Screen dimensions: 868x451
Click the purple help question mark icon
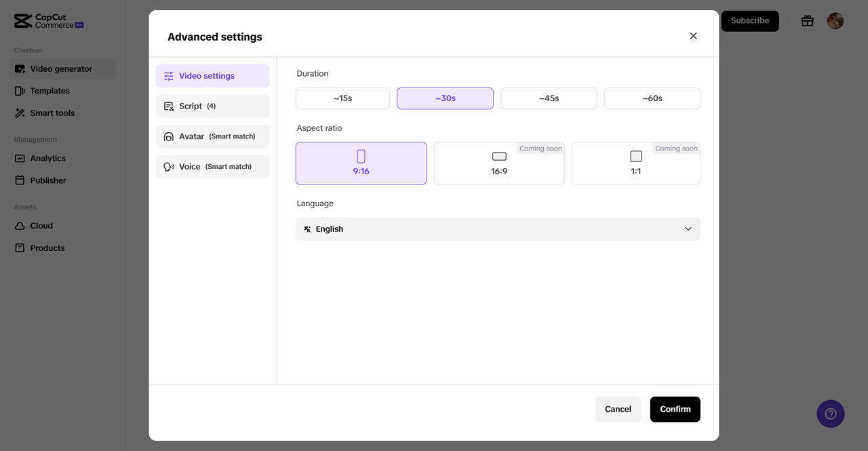click(830, 414)
